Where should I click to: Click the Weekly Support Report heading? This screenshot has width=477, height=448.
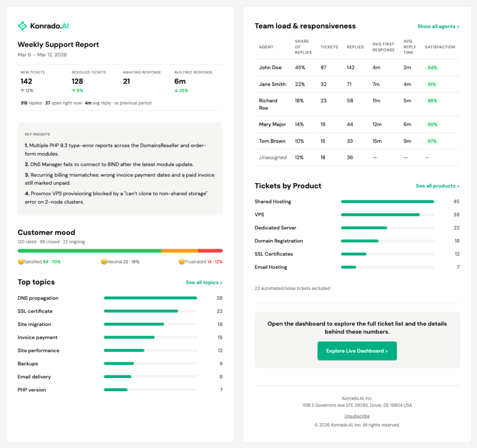coord(58,44)
